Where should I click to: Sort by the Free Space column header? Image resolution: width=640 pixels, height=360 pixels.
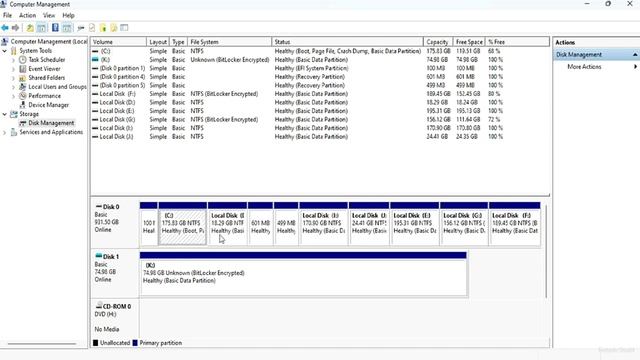click(x=469, y=42)
